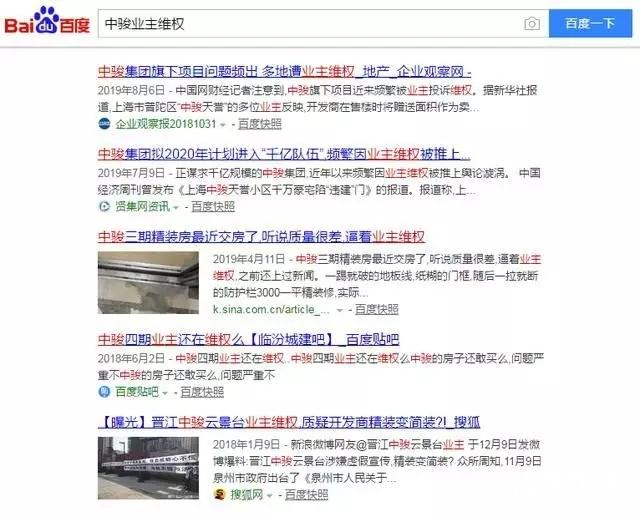Expand dropdown arrow beside 搜狐网
Image resolution: width=640 pixels, height=517 pixels.
(x=269, y=496)
